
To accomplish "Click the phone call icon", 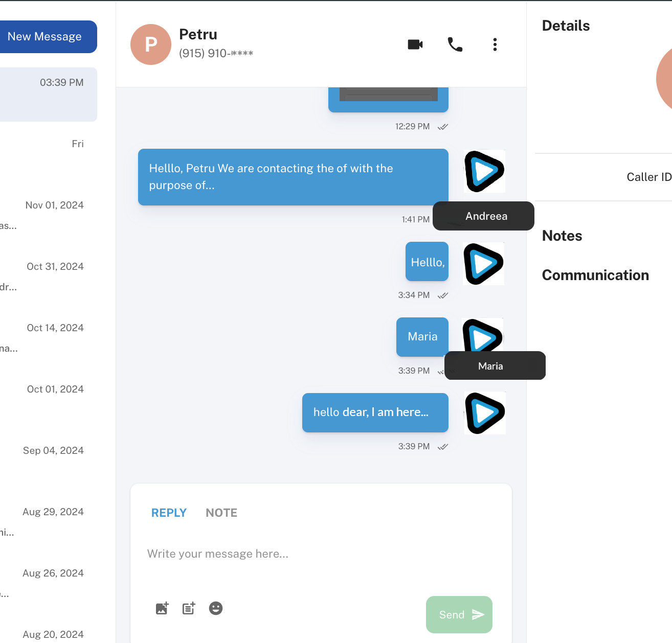I will click(455, 44).
